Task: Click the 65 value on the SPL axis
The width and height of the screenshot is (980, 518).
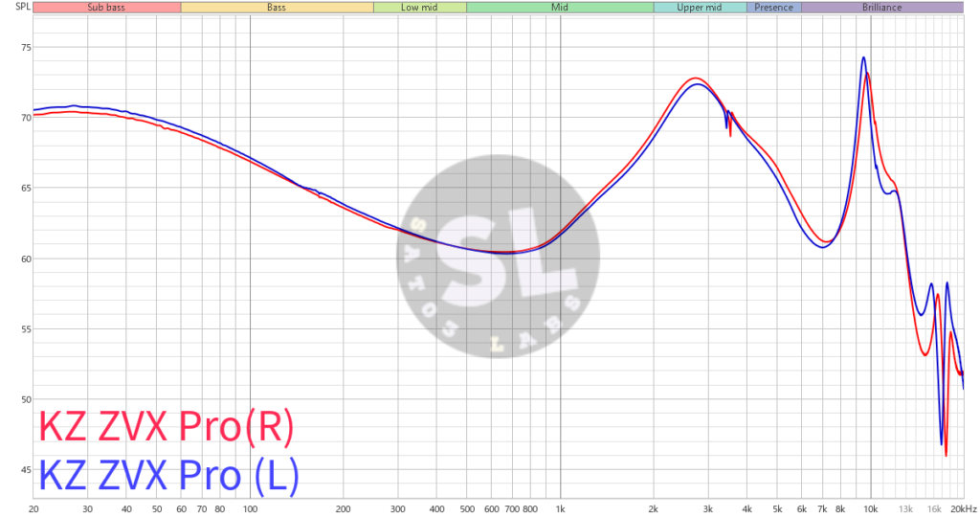Action: pyautogui.click(x=25, y=188)
